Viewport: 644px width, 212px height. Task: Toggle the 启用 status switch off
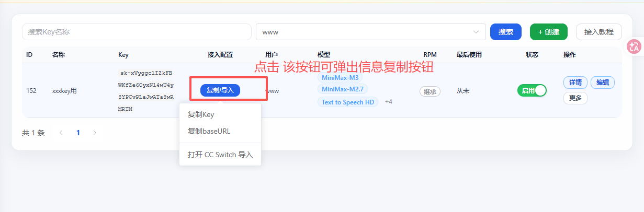pyautogui.click(x=532, y=90)
